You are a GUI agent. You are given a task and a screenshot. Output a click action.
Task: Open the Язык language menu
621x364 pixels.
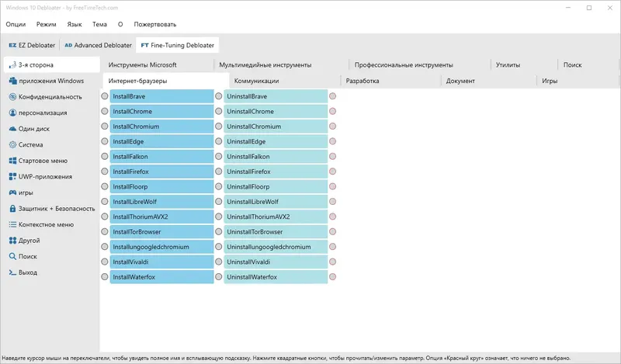click(75, 25)
